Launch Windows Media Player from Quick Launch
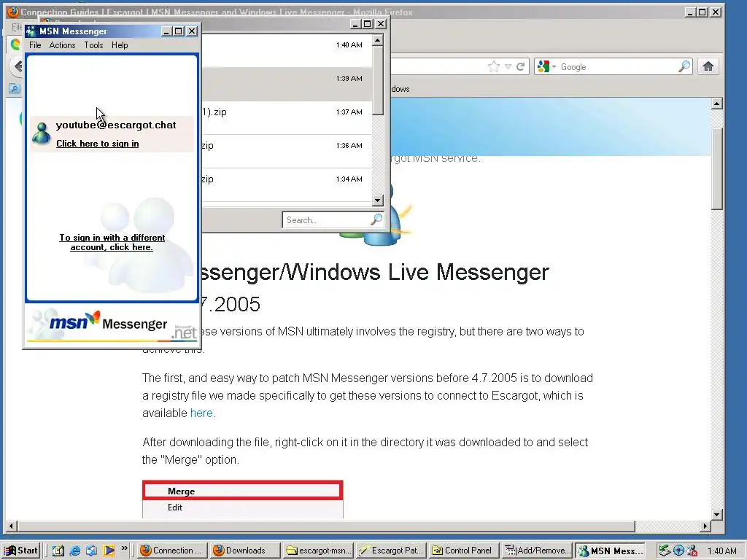Screen dimensions: 747x560 coord(109,551)
